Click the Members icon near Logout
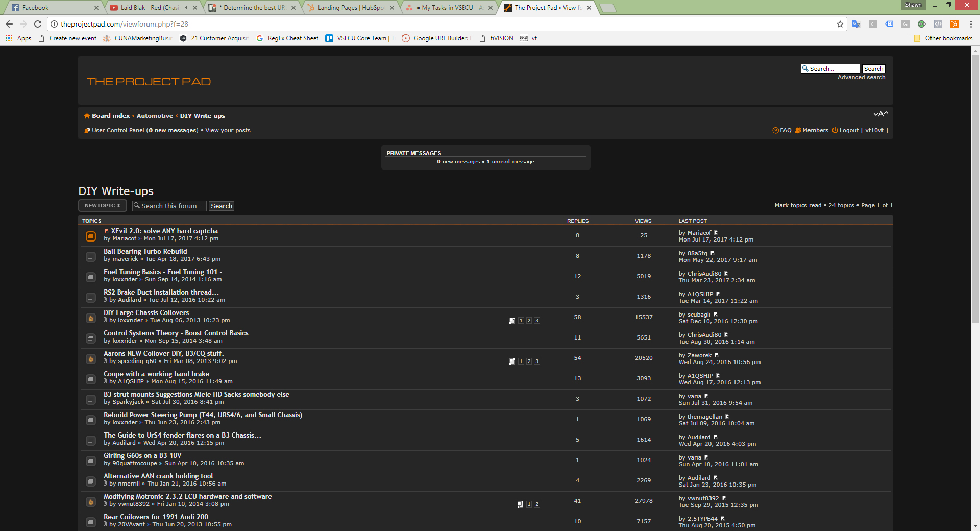This screenshot has width=980, height=531. click(797, 130)
